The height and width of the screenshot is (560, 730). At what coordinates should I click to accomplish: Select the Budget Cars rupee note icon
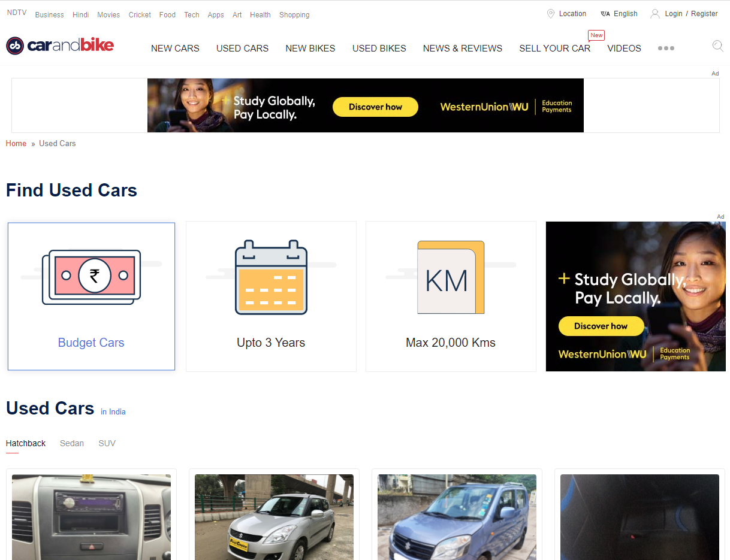pyautogui.click(x=91, y=277)
